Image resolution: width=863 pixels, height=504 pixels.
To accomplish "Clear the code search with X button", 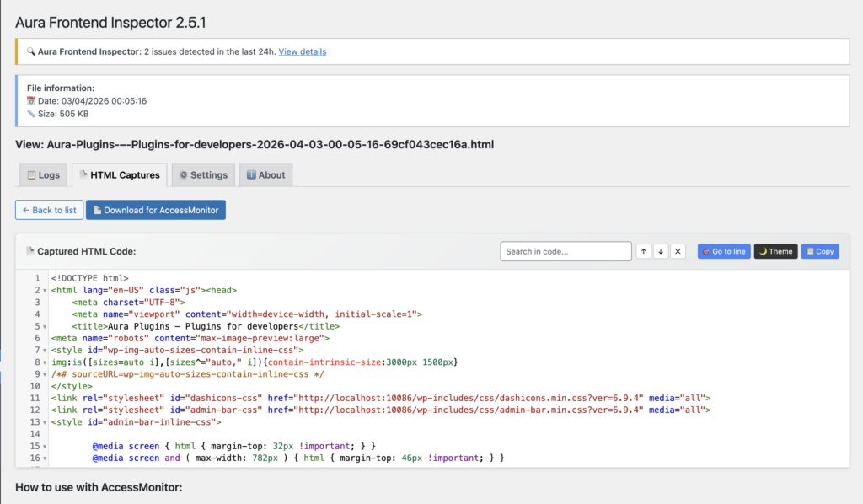I will 678,251.
